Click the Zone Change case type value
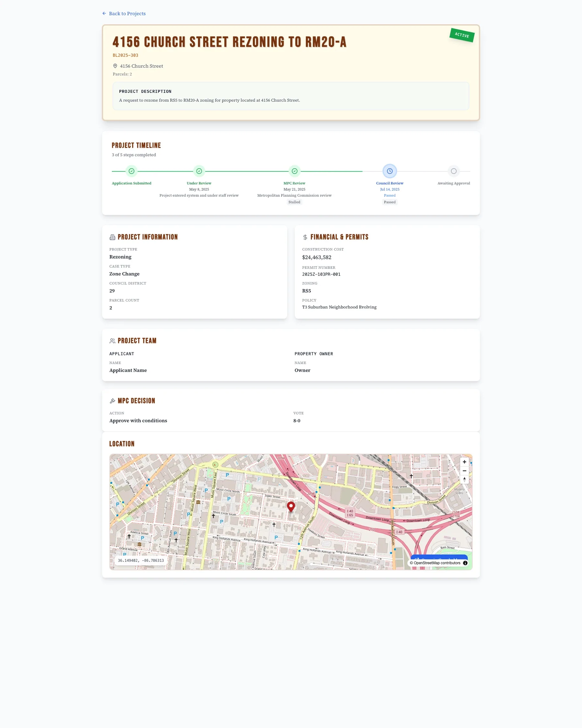Screen dimensions: 582x728 click(124, 274)
